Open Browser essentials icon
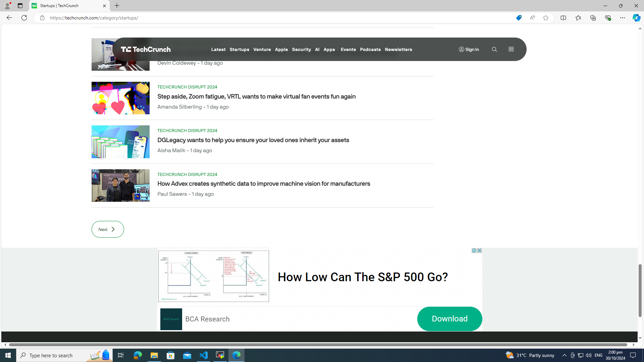This screenshot has width=644, height=362. (607, 18)
